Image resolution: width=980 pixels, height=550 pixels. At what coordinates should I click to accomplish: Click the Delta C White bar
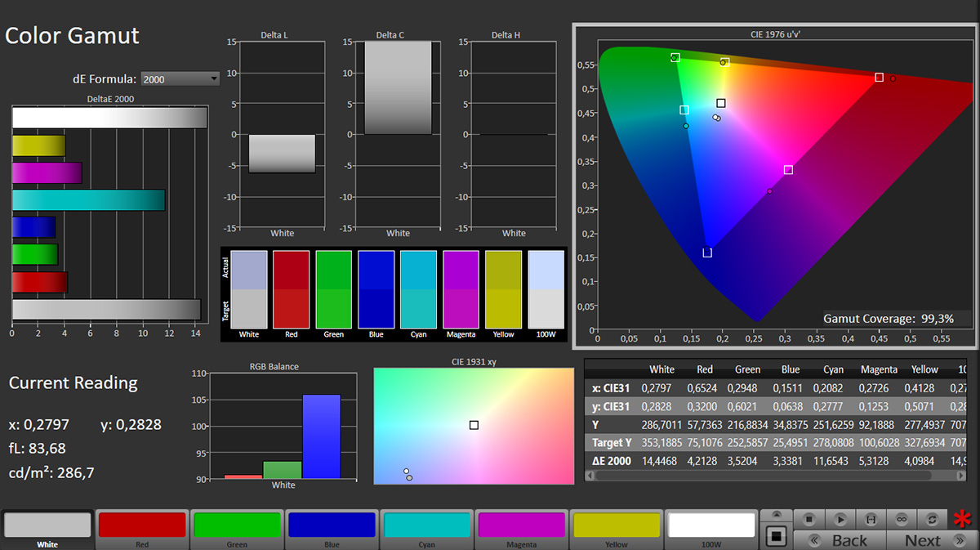tap(398, 87)
